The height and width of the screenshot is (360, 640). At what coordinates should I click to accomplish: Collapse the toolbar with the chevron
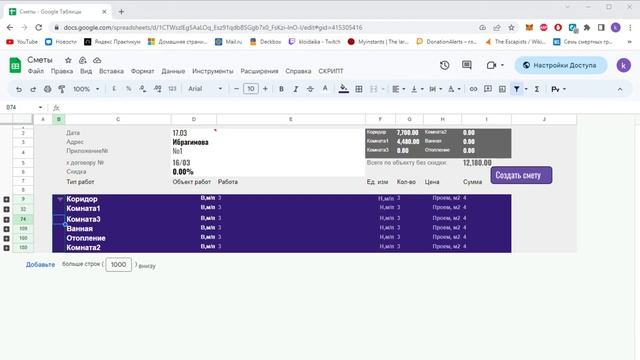[620, 89]
